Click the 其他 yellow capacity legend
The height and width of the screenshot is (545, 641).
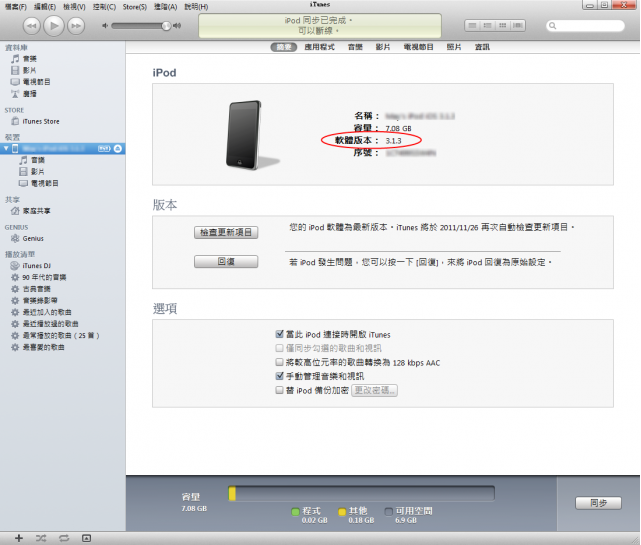356,515
